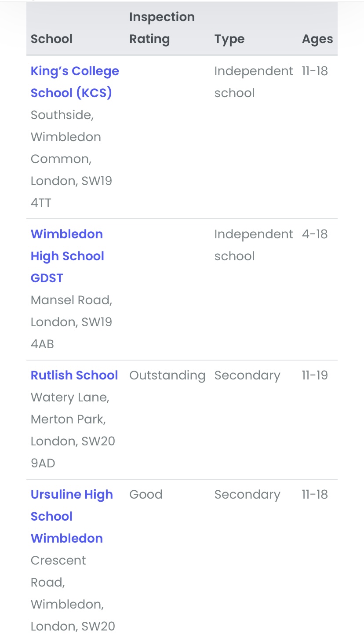Screen dimensions: 364x638
Task: Click the 11-19 ages cell
Action: [x=314, y=375]
